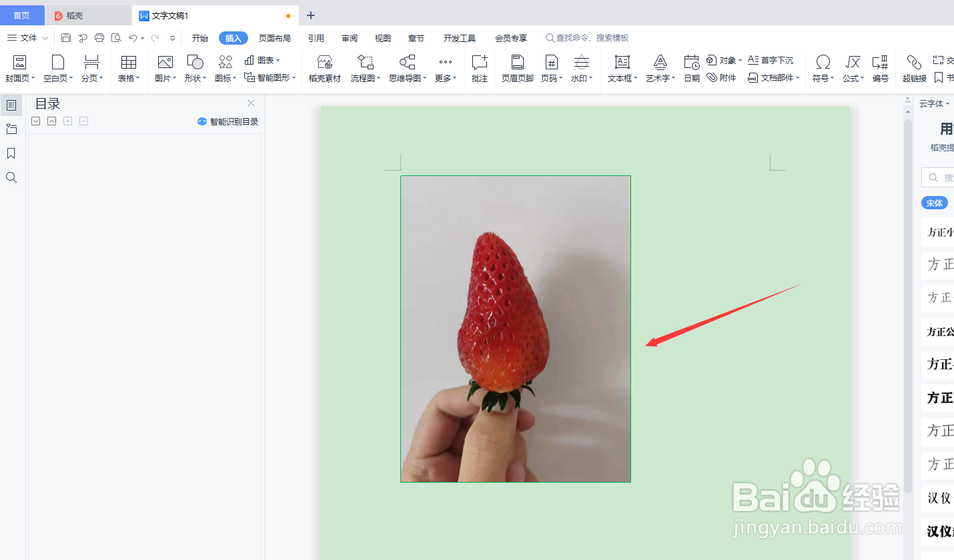Undo the last action
The height and width of the screenshot is (560, 954).
point(133,38)
